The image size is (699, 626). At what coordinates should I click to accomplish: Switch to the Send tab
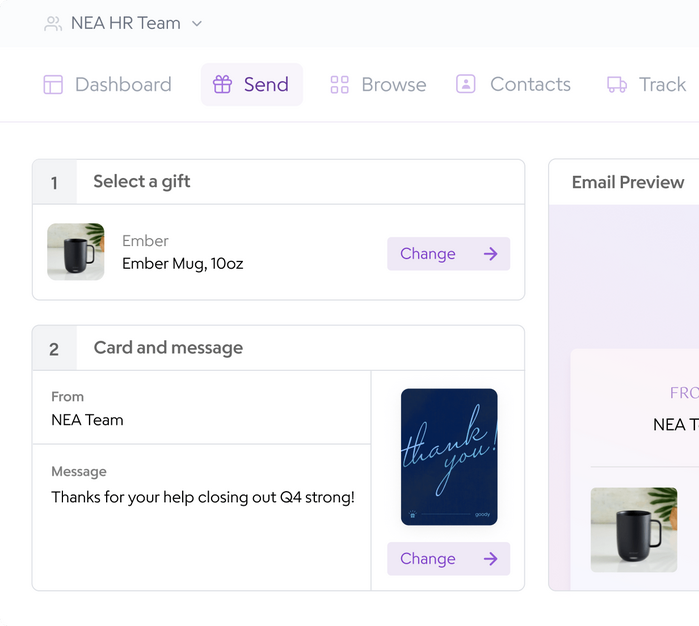point(252,85)
